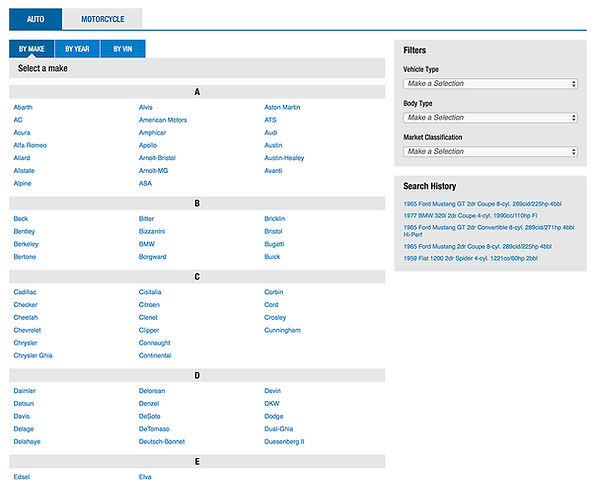Choose the ASA make
Viewport: 596px width, 480px height.
click(145, 183)
